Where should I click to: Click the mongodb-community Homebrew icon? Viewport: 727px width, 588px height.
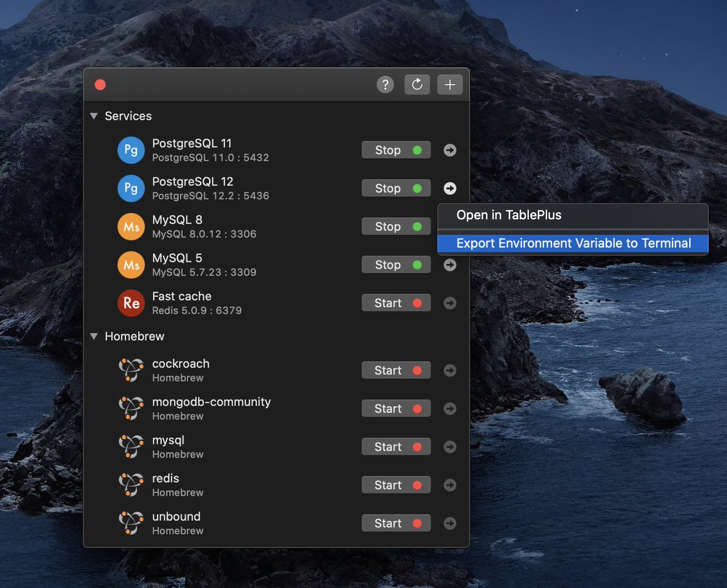[131, 408]
